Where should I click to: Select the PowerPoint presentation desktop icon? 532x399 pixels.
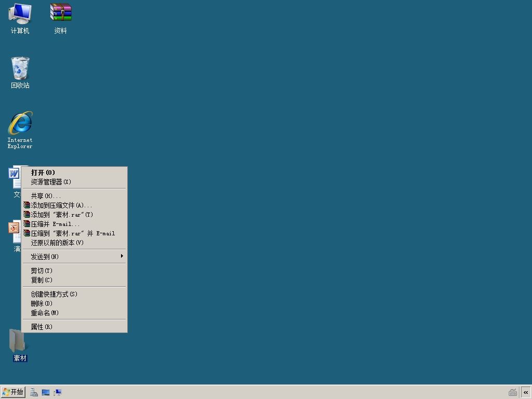pos(15,236)
